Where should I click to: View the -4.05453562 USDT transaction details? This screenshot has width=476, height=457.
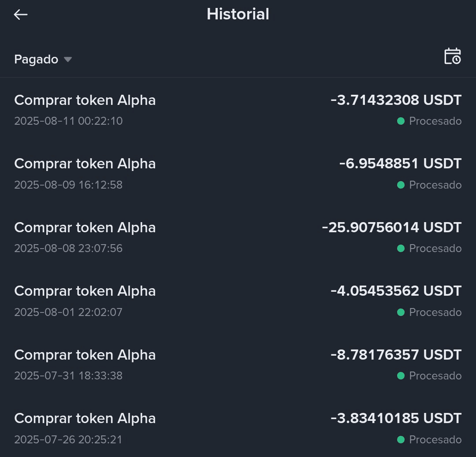point(238,301)
